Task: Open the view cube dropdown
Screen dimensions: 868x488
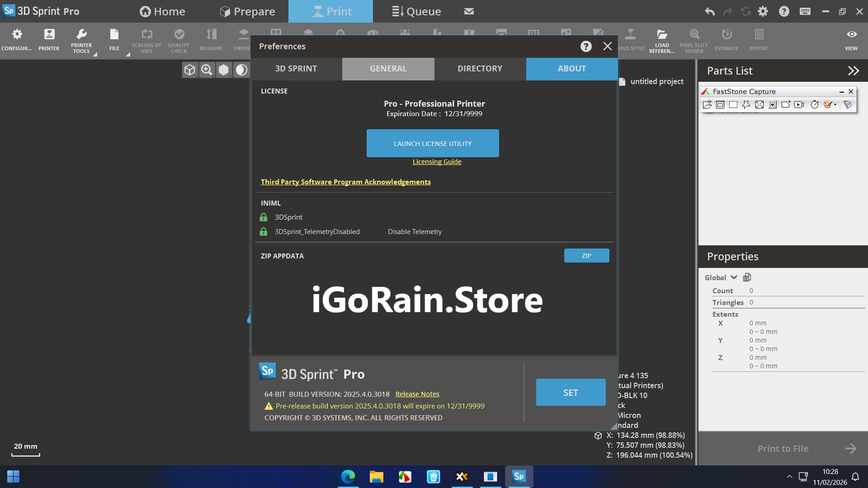Action: pos(190,70)
